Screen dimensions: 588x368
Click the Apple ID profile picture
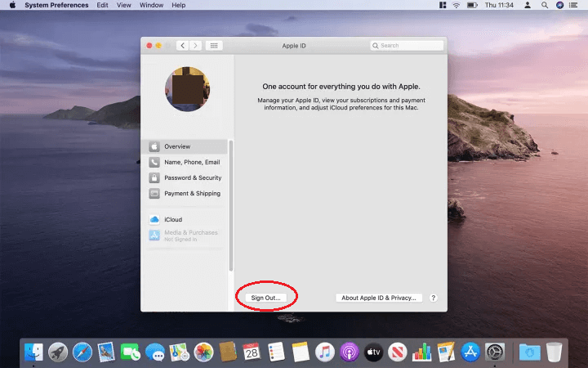(x=188, y=89)
